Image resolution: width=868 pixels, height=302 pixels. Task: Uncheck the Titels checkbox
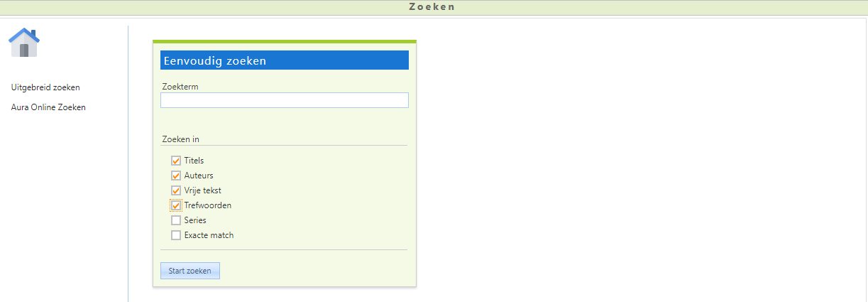coord(176,161)
